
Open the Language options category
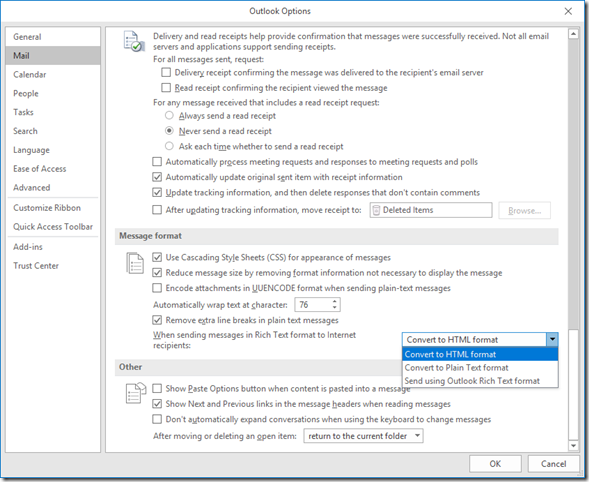[x=53, y=150]
